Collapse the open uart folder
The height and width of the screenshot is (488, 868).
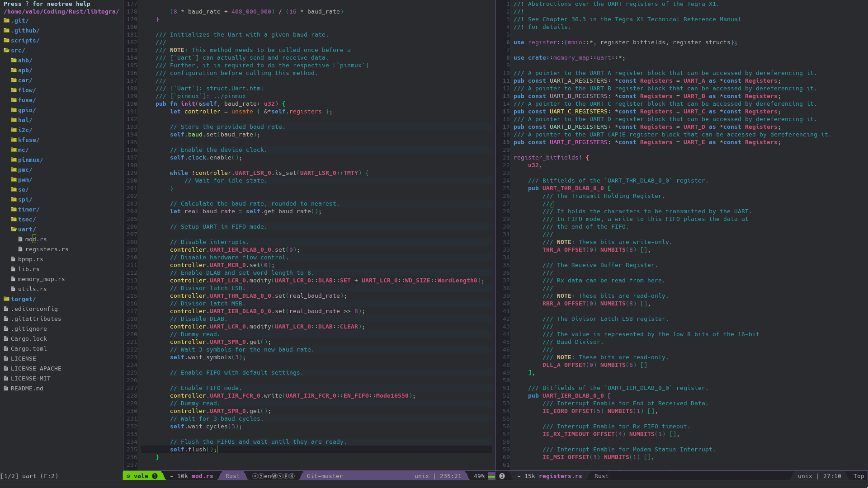[x=26, y=230]
